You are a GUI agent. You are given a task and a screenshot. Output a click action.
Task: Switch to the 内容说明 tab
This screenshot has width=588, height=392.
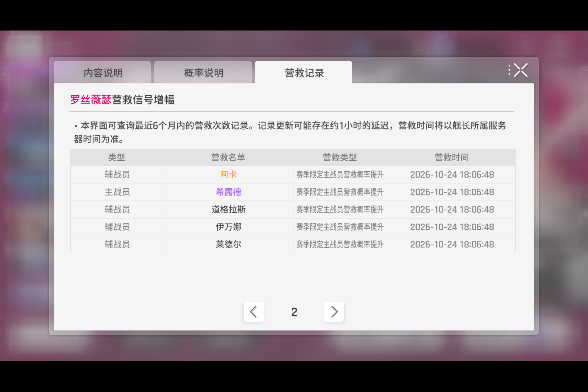click(x=102, y=72)
